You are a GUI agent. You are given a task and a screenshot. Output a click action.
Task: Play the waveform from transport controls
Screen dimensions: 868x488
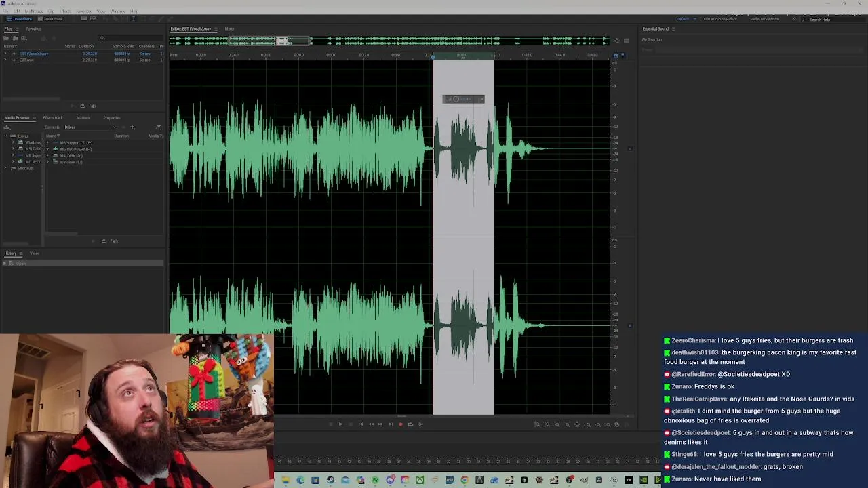coord(340,424)
